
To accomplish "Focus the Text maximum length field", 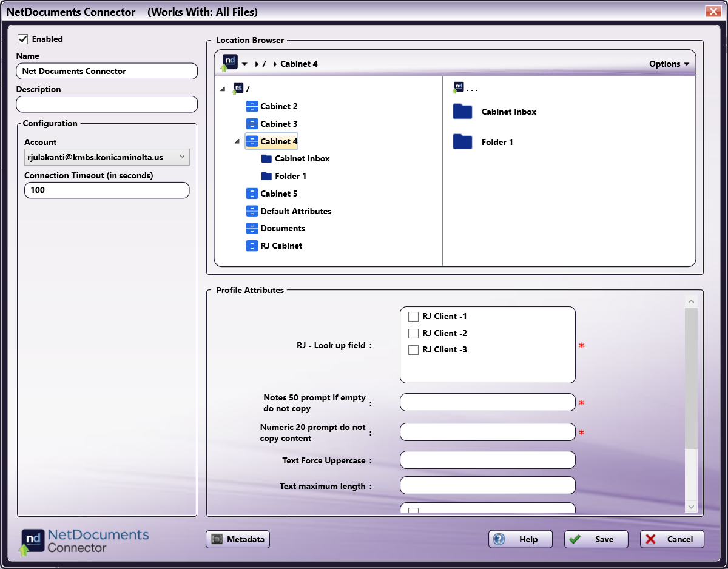I will click(488, 485).
